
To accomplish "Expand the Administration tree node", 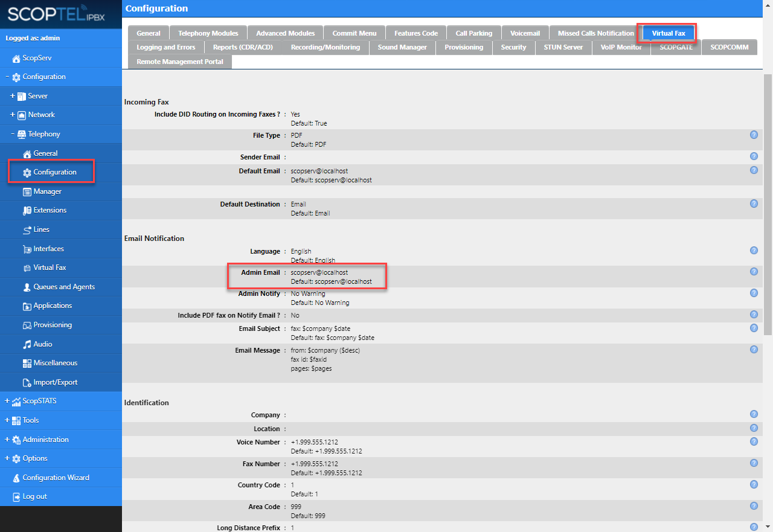I will [x=7, y=440].
